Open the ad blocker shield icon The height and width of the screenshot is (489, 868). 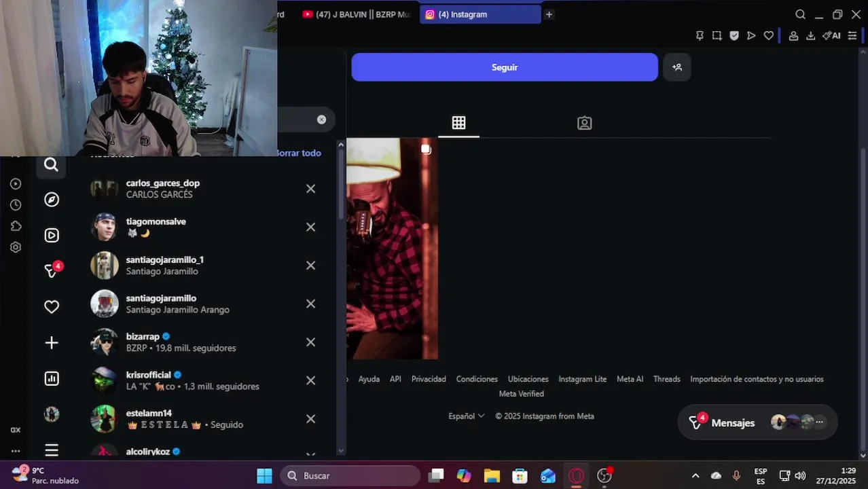click(734, 36)
